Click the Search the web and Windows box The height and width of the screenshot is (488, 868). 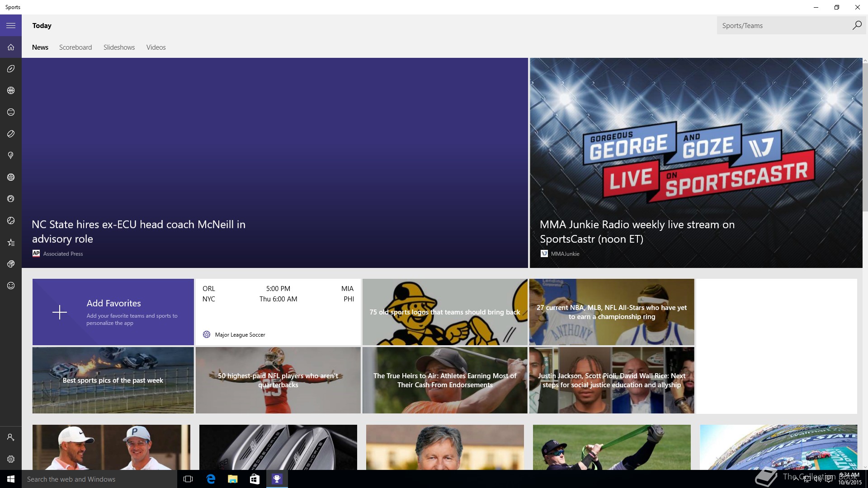(99, 479)
